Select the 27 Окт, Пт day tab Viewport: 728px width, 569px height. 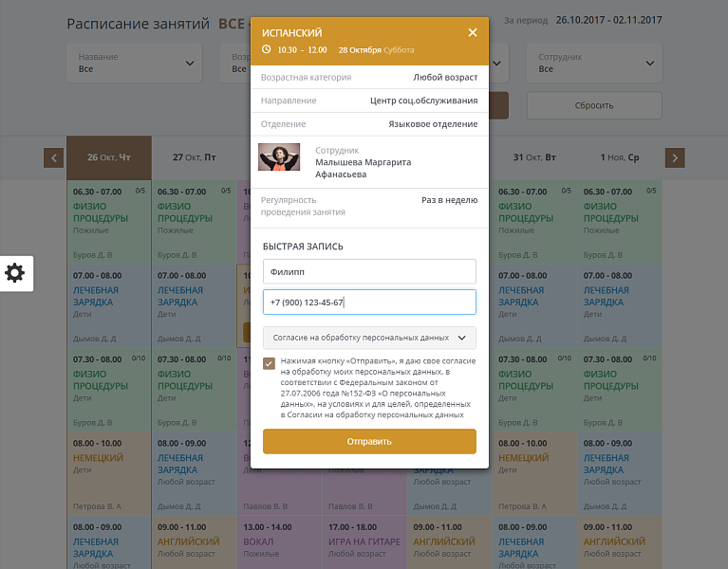[194, 157]
